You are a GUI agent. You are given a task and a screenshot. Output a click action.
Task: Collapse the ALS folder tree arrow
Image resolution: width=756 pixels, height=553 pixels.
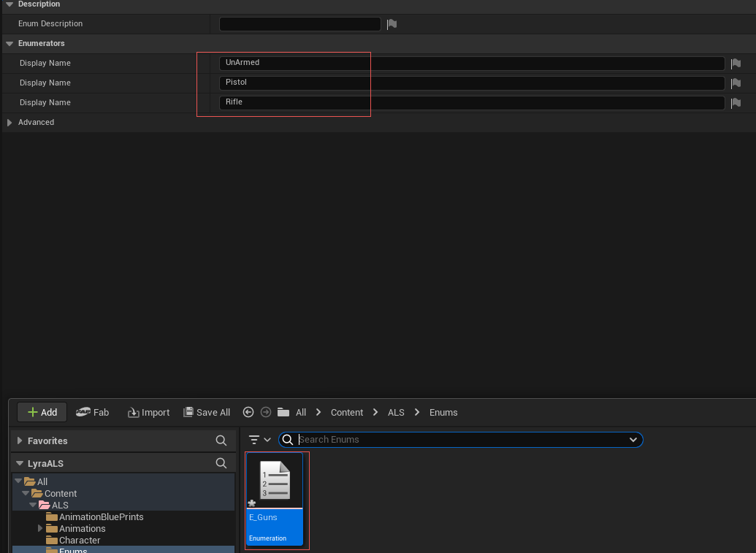pyautogui.click(x=33, y=505)
